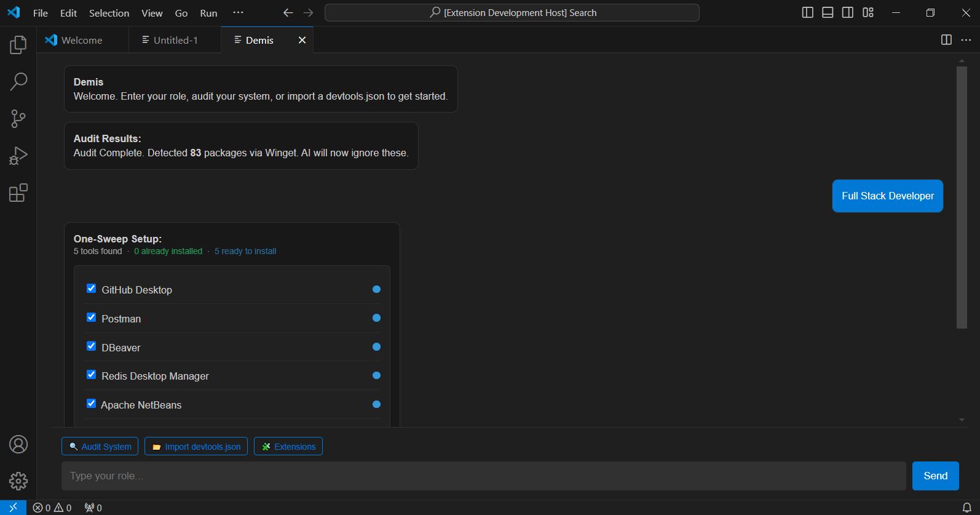
Task: Open the Selection menu
Action: tap(109, 13)
